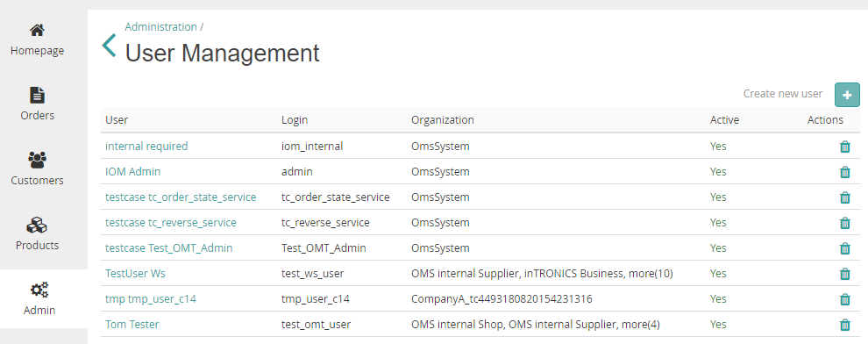The width and height of the screenshot is (868, 344).
Task: Delete the IOM Admin user via trash icon
Action: tap(844, 172)
